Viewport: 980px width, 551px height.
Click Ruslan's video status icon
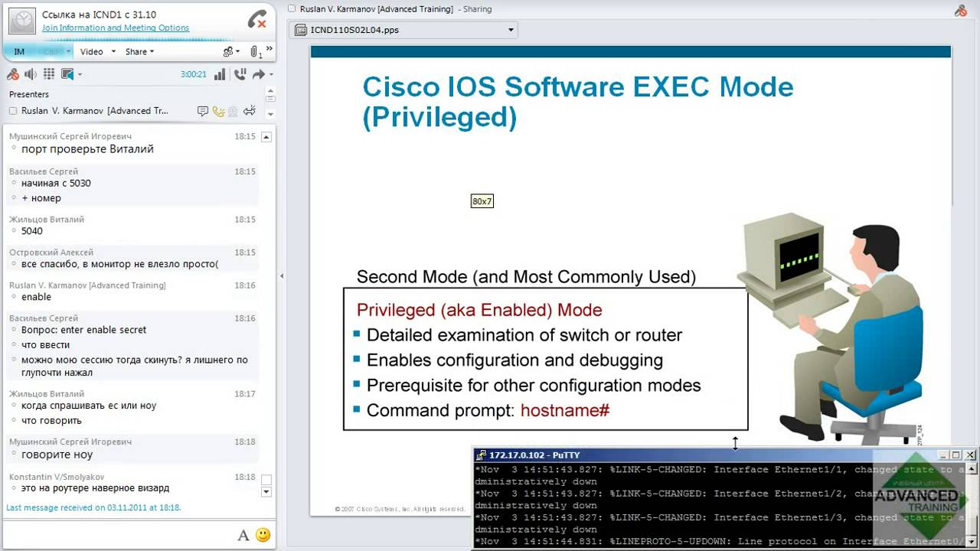(233, 111)
